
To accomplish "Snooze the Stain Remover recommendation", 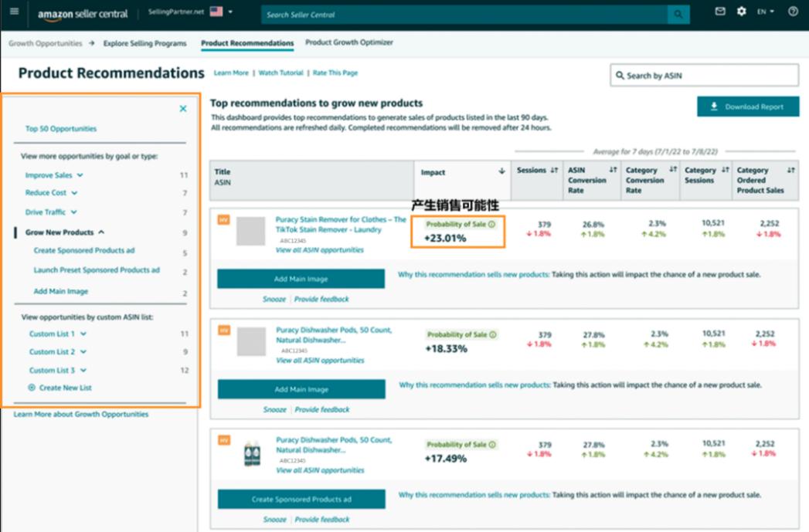I will coord(274,299).
